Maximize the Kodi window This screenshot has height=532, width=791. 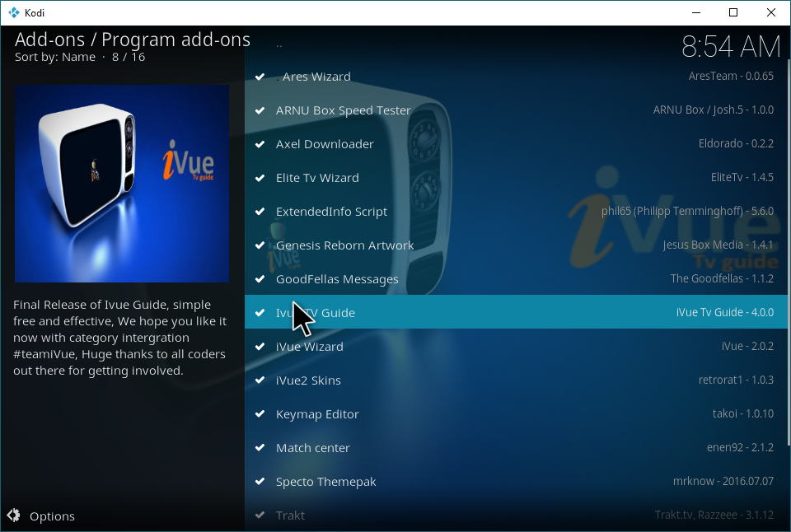[x=733, y=12]
